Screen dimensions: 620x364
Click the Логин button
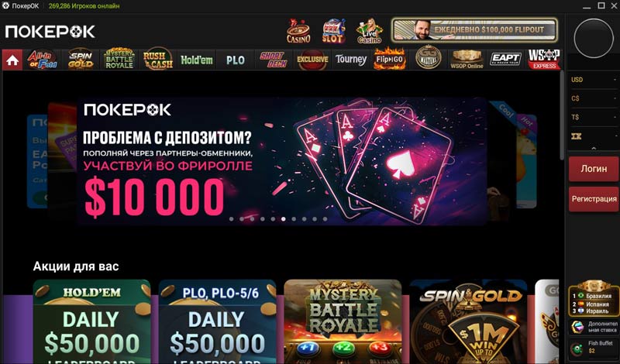594,169
